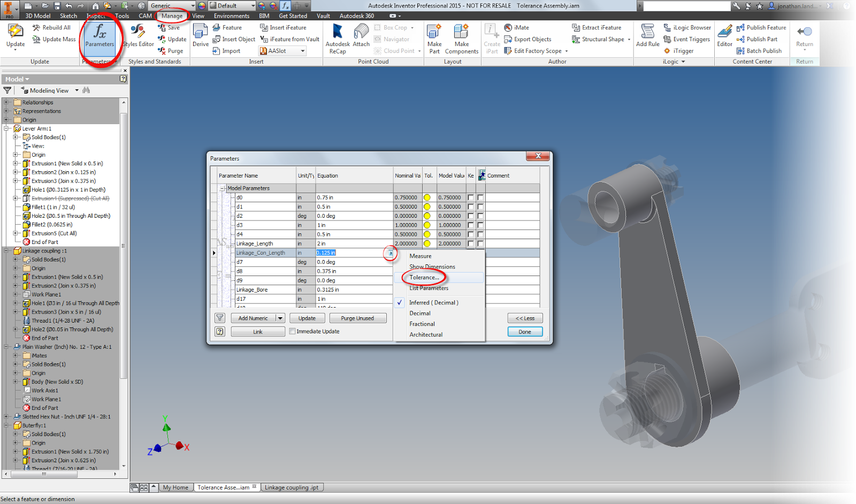Expand the Relationships folder

coord(6,102)
